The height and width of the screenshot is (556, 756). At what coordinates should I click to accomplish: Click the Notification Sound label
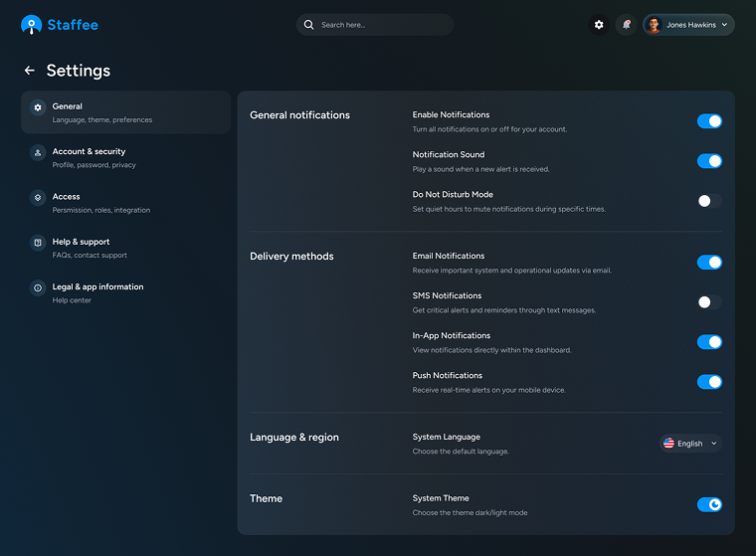click(x=449, y=155)
